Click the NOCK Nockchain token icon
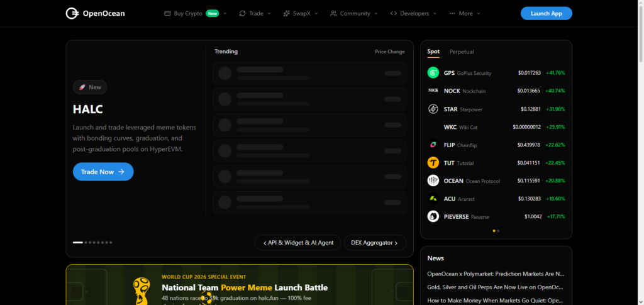Image resolution: width=644 pixels, height=305 pixels. click(x=433, y=91)
